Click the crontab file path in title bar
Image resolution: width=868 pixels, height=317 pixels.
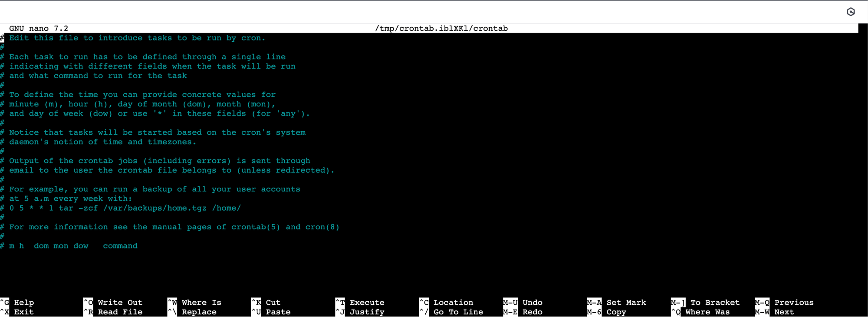click(441, 28)
